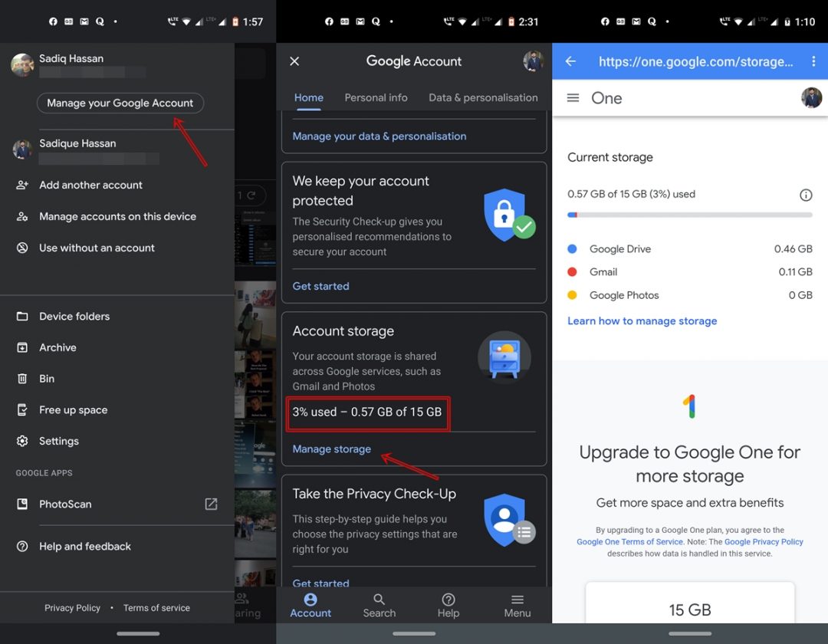Viewport: 828px width, 644px height.
Task: Tap profile avatar in Google Account header
Action: pos(534,61)
